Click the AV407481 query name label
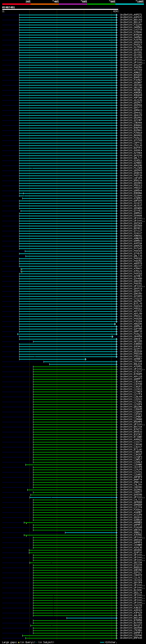This screenshot has height=644, width=146. [8, 7]
